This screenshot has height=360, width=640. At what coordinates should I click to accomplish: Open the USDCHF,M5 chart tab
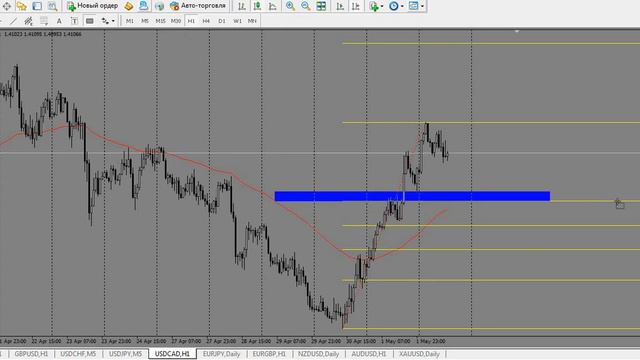(78, 354)
